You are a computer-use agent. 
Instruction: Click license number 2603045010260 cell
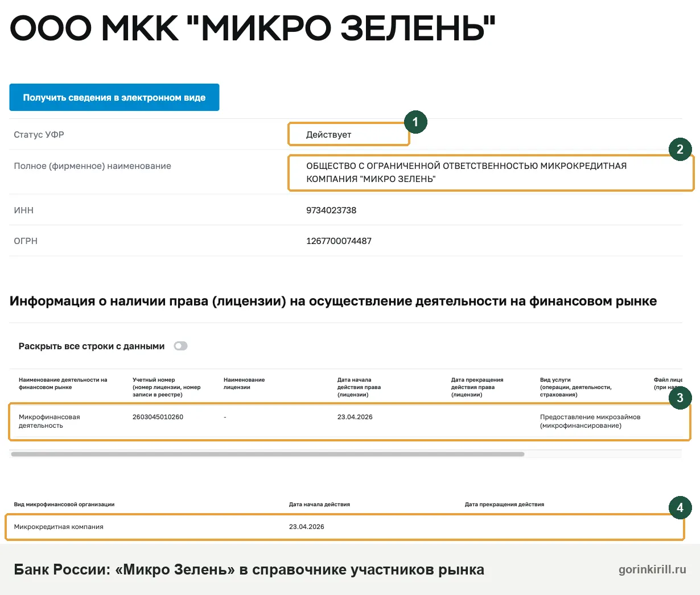click(x=158, y=417)
